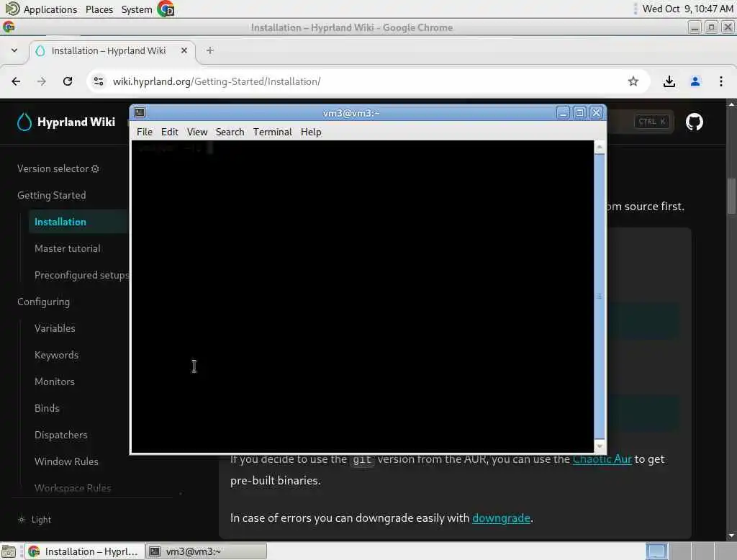
Task: Open the terminal Search menu
Action: click(230, 132)
